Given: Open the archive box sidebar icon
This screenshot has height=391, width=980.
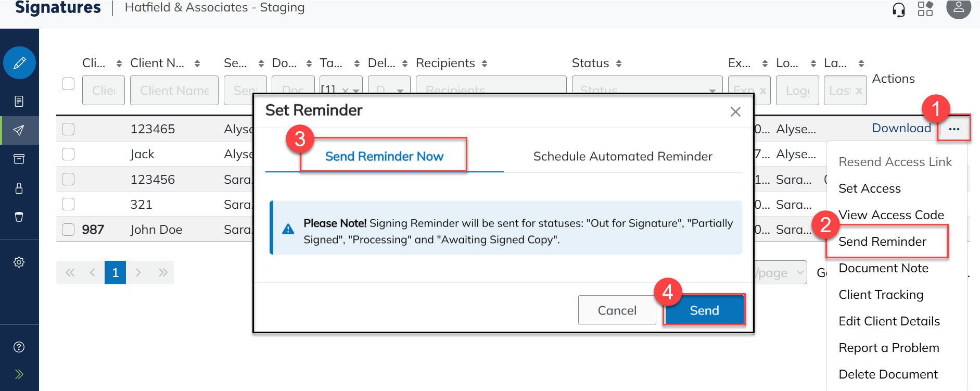Looking at the screenshot, I should click(x=19, y=159).
